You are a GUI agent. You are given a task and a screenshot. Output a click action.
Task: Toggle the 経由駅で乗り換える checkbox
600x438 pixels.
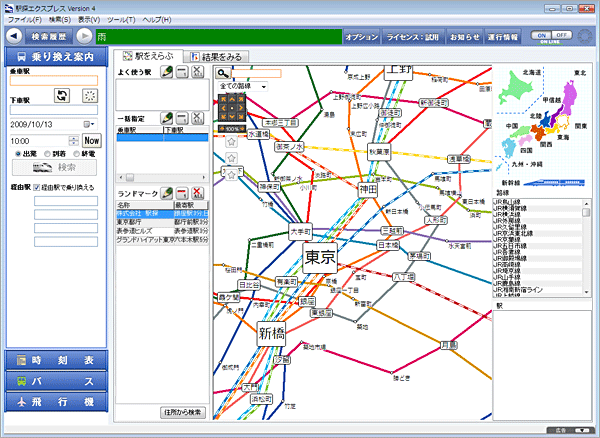pyautogui.click(x=38, y=187)
